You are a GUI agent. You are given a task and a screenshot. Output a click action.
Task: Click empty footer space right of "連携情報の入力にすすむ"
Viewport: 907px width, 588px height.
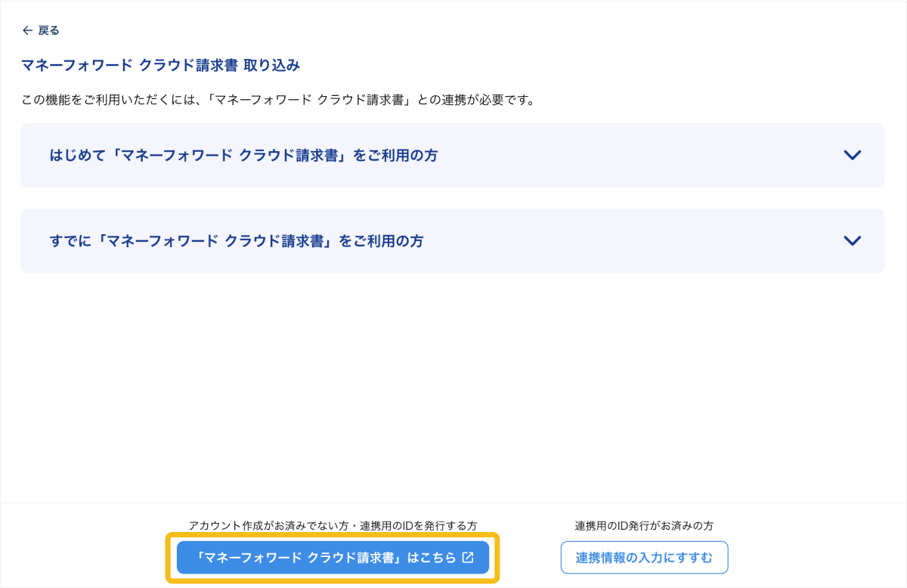point(816,558)
